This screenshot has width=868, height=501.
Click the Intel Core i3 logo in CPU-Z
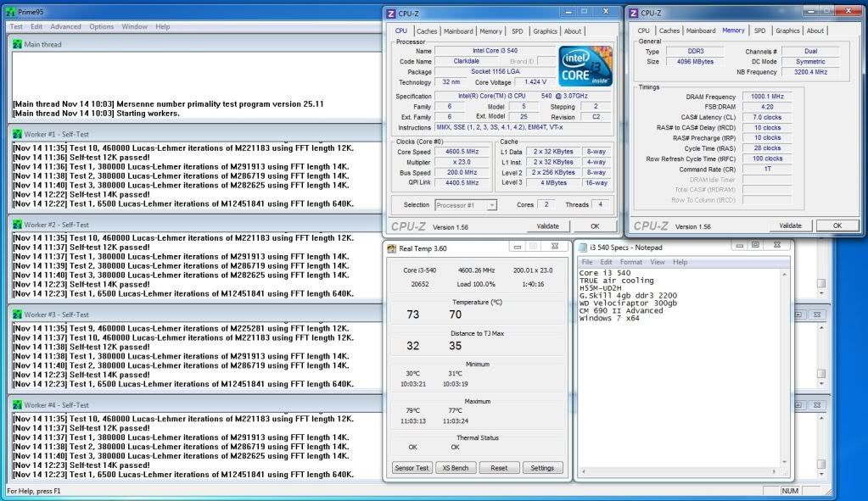point(585,66)
